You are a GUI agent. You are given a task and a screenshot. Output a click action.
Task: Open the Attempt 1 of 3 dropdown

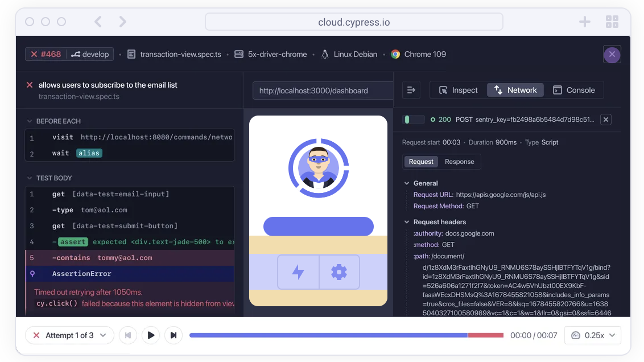(x=69, y=335)
